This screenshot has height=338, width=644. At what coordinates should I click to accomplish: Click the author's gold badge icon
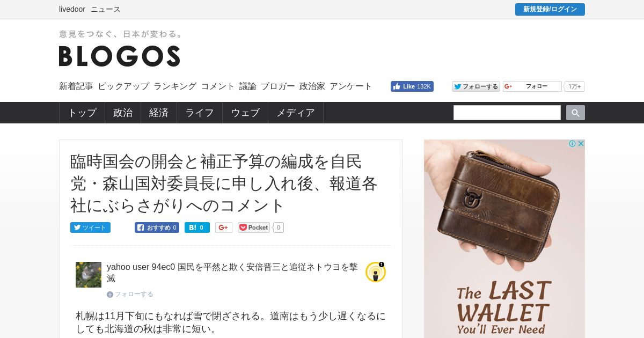coord(376,272)
